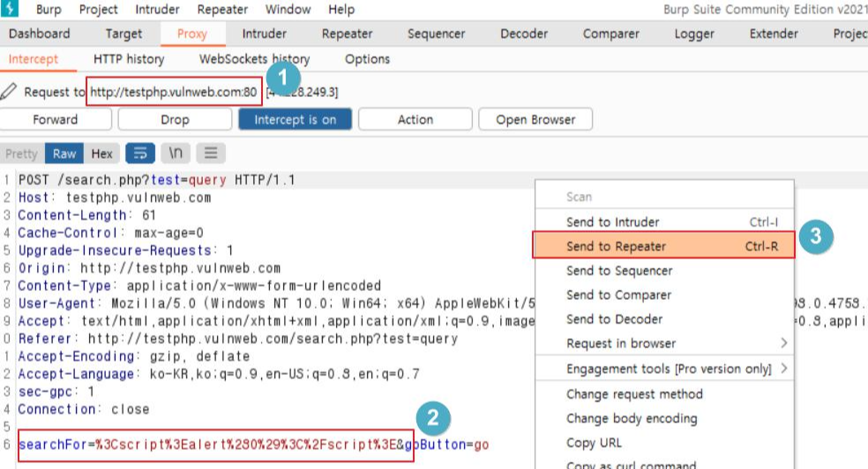Click the Scan context menu entry
The height and width of the screenshot is (469, 868).
click(x=664, y=197)
